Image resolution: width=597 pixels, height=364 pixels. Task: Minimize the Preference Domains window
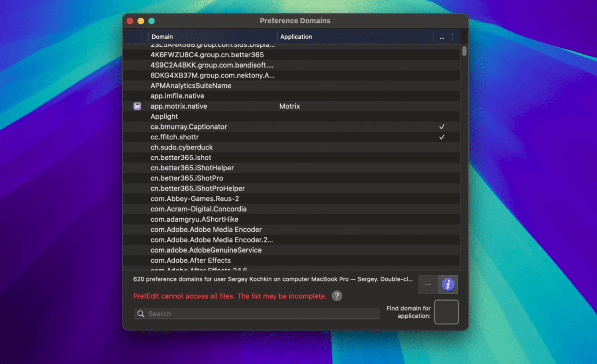point(141,21)
